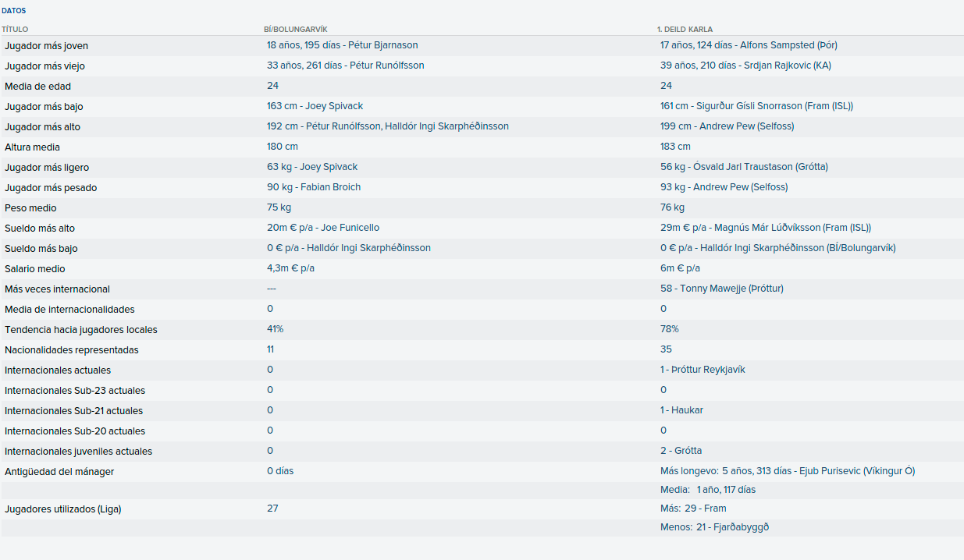Click league average weight 76 kg
This screenshot has height=560, width=964.
click(x=672, y=207)
